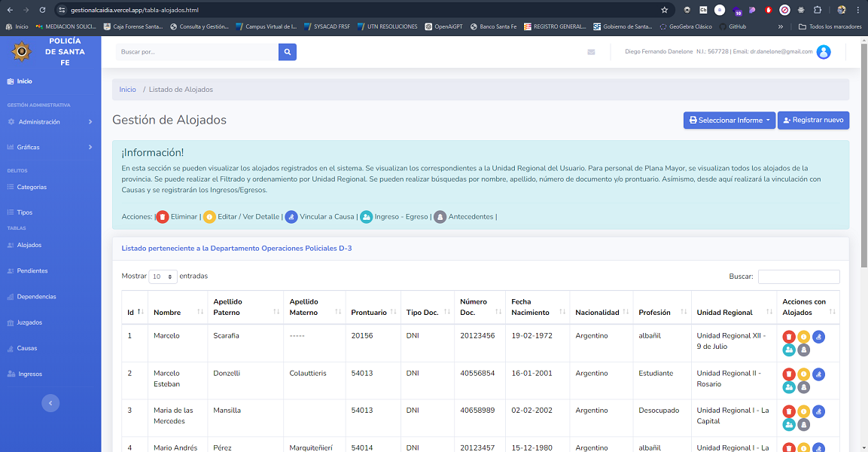Click the page's vertical scrollbar
868x452 pixels.
tap(863, 151)
